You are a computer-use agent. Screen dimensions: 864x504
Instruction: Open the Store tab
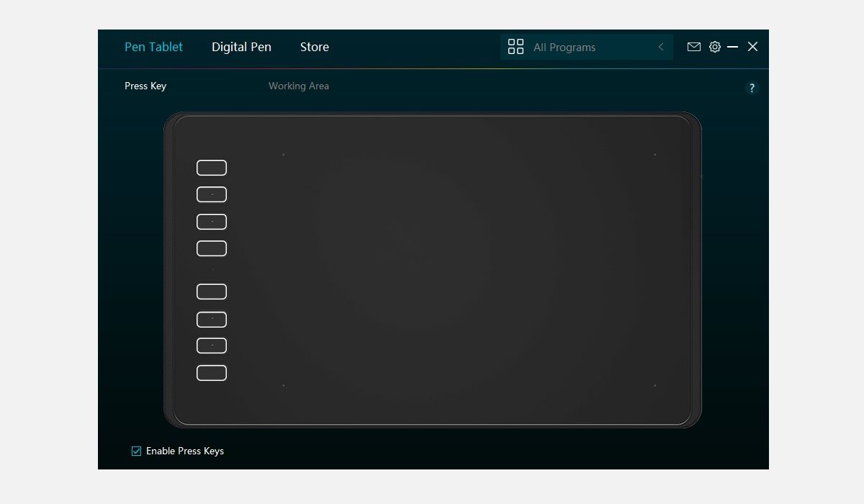[314, 47]
